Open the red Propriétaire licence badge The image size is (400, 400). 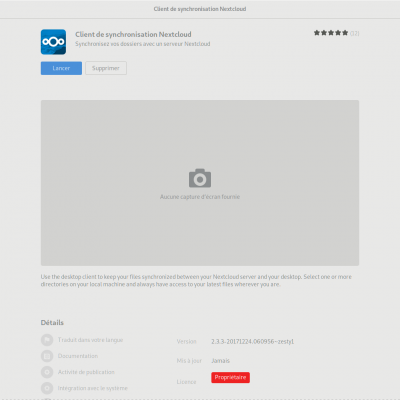pos(230,377)
